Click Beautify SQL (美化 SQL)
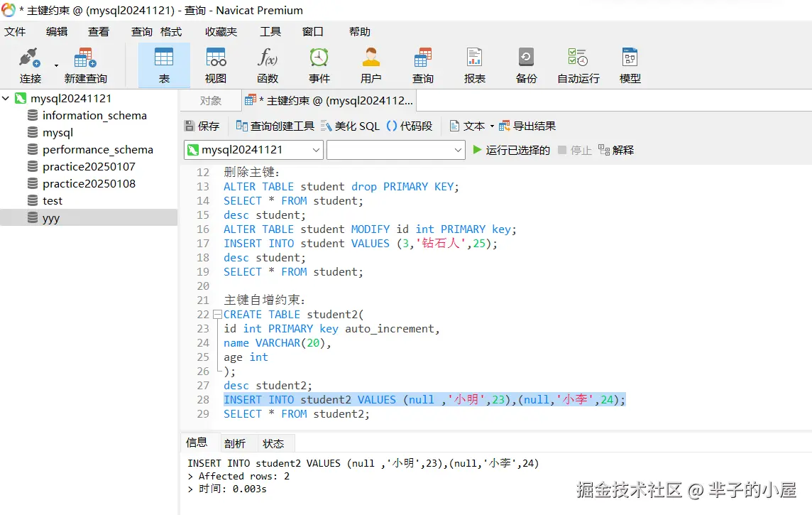The image size is (812, 515). pyautogui.click(x=350, y=126)
